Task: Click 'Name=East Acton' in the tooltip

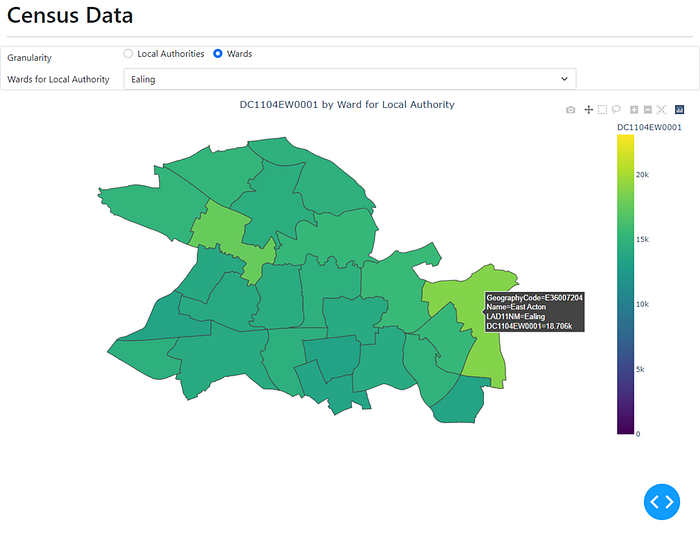Action: (x=516, y=307)
